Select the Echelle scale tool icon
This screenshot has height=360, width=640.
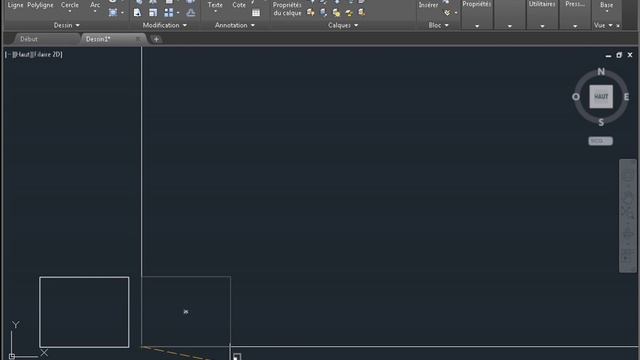pos(153,13)
